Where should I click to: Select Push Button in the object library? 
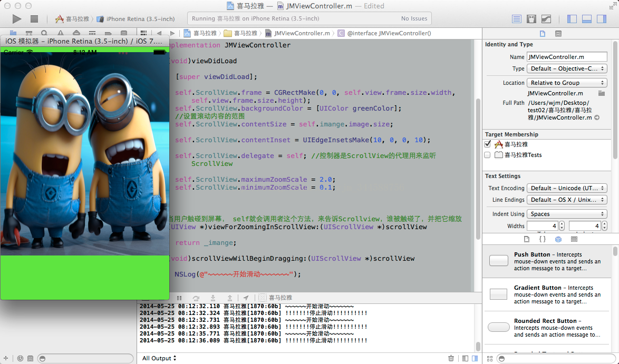(x=547, y=261)
